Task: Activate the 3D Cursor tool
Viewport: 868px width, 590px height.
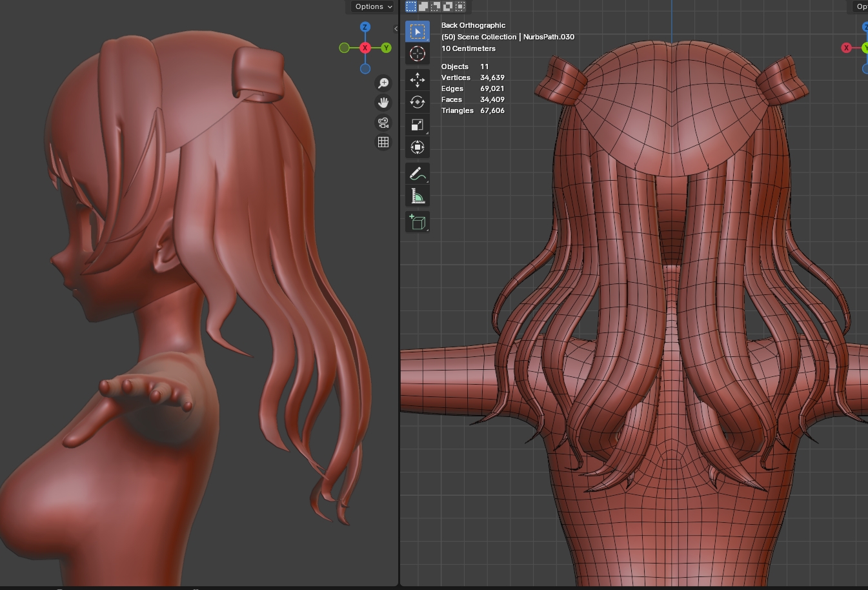Action: pyautogui.click(x=418, y=54)
